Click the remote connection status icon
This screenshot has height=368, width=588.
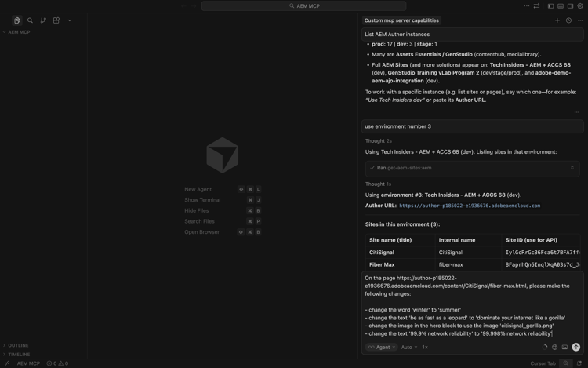coord(7,363)
